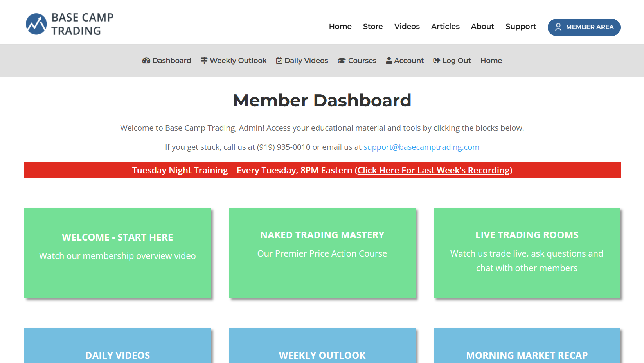Click the Member Area button
The height and width of the screenshot is (363, 644).
584,27
